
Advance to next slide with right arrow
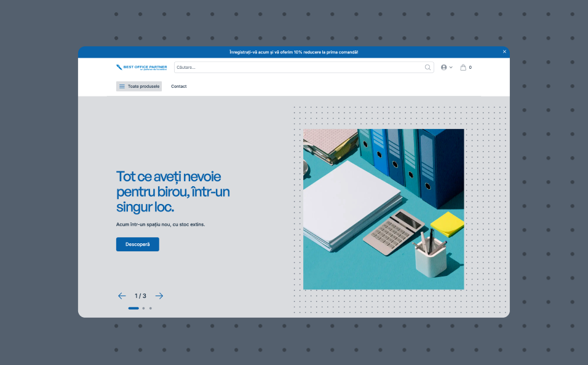click(159, 296)
